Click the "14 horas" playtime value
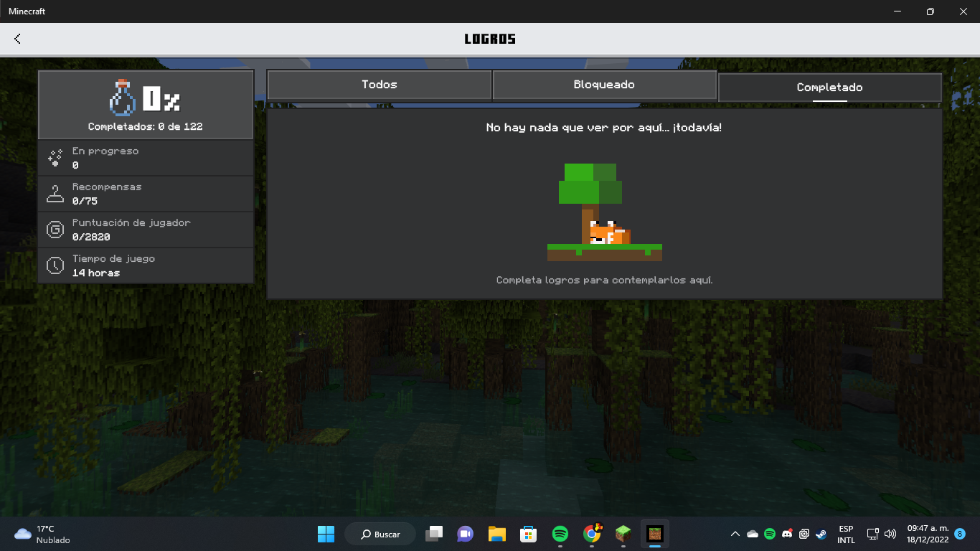 (96, 273)
